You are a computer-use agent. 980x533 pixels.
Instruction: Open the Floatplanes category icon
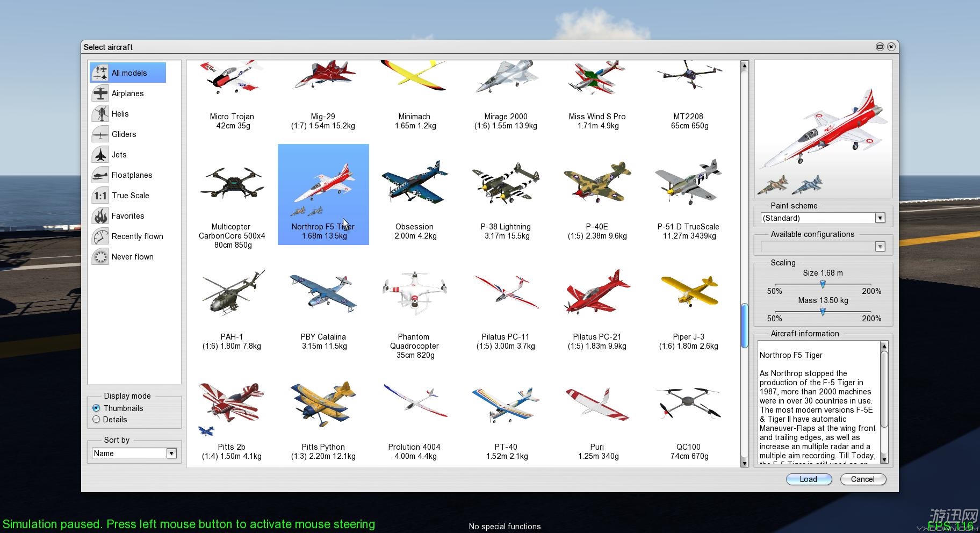coord(100,175)
